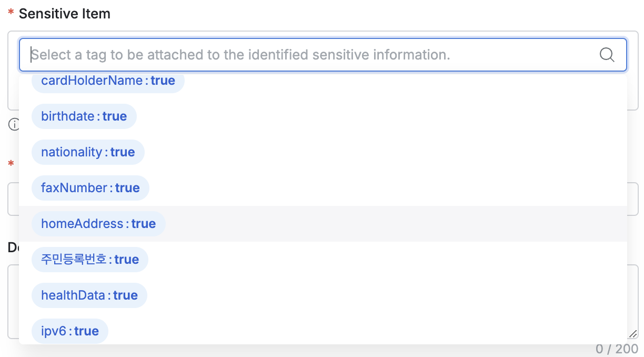Screen dimensions: 644x357
Task: Click the search magnifier icon
Action: point(607,55)
